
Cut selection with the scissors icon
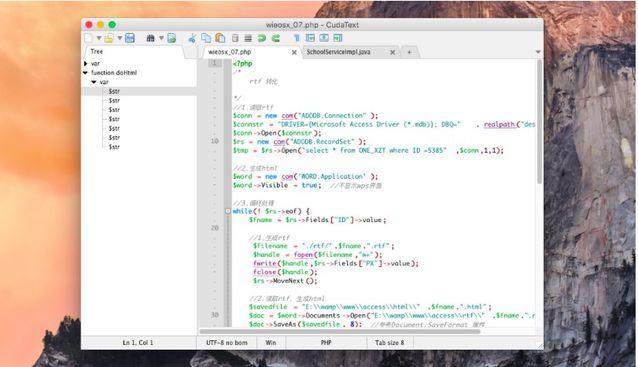[192, 38]
